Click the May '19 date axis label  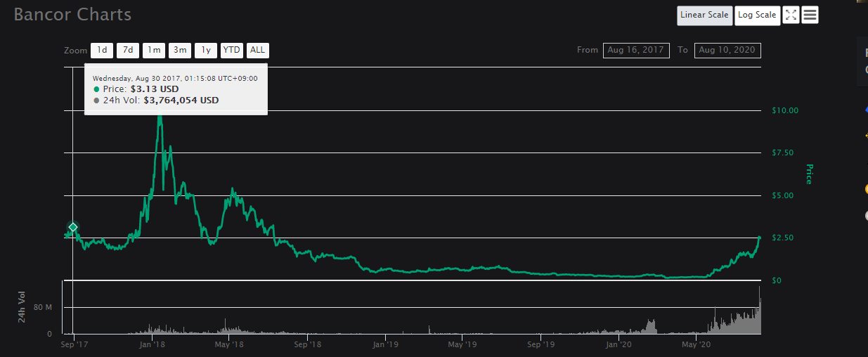(462, 344)
